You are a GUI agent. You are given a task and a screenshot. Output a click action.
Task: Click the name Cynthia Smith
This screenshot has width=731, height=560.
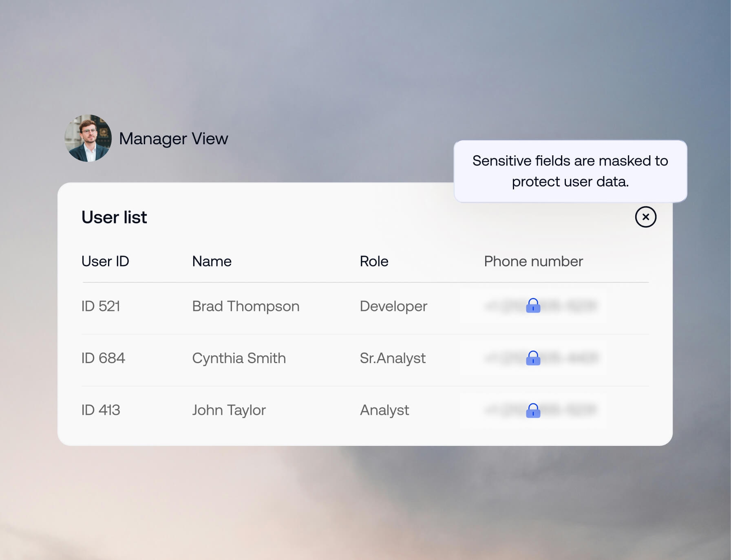[x=239, y=358]
